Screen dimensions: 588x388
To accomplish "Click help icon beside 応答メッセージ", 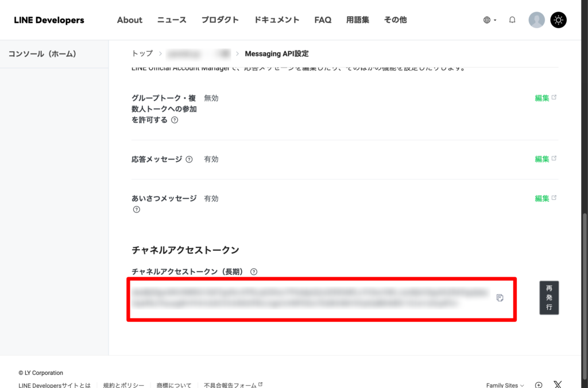I will tap(189, 160).
